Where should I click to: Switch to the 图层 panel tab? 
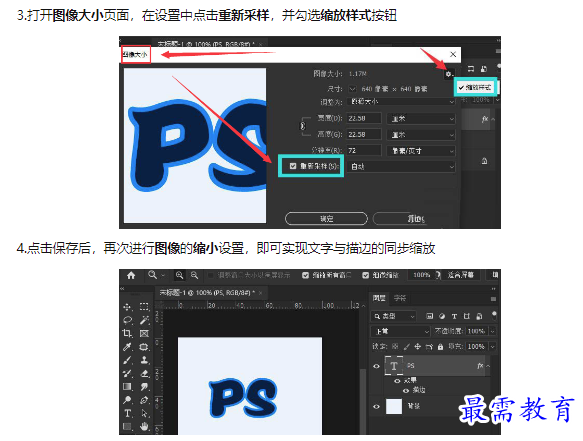tap(379, 298)
